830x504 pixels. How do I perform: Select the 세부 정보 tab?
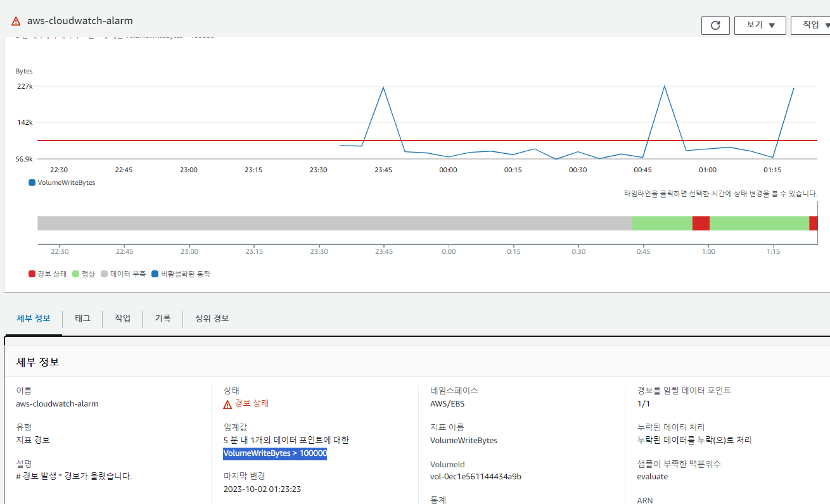(33, 318)
